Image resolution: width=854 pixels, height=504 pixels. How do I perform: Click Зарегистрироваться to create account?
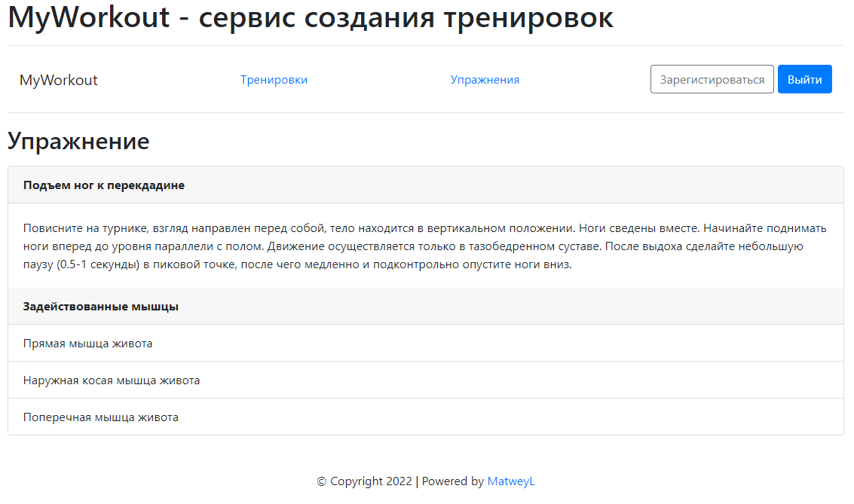click(x=712, y=78)
